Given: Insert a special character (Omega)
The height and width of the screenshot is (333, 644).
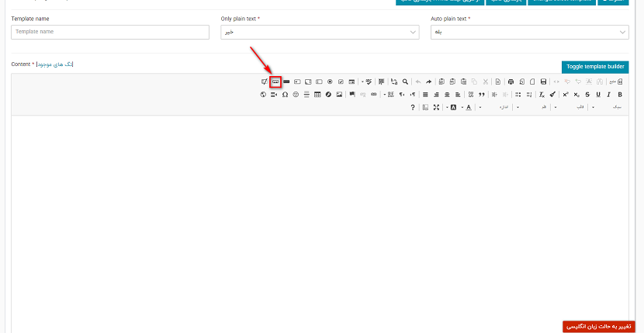Looking at the screenshot, I should [285, 95].
